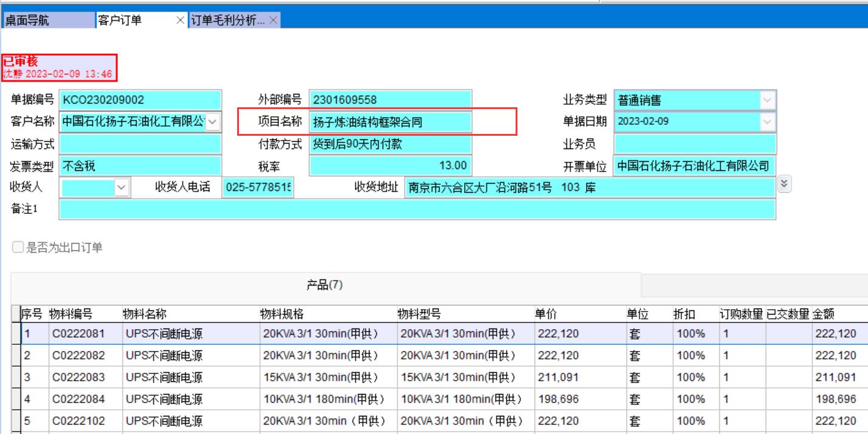
Task: Tick the 是否为出口订单 checkbox
Action: point(18,247)
